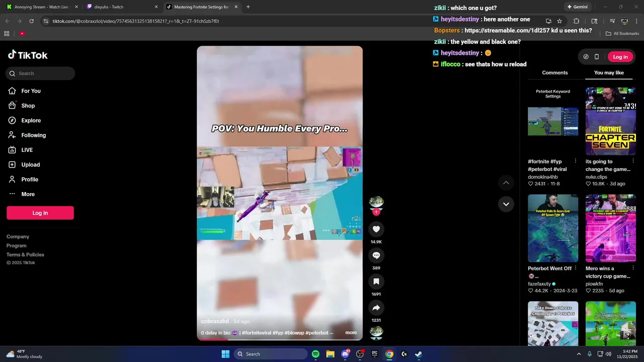Open Spotify from the taskbar
The image size is (644, 362).
pyautogui.click(x=315, y=354)
